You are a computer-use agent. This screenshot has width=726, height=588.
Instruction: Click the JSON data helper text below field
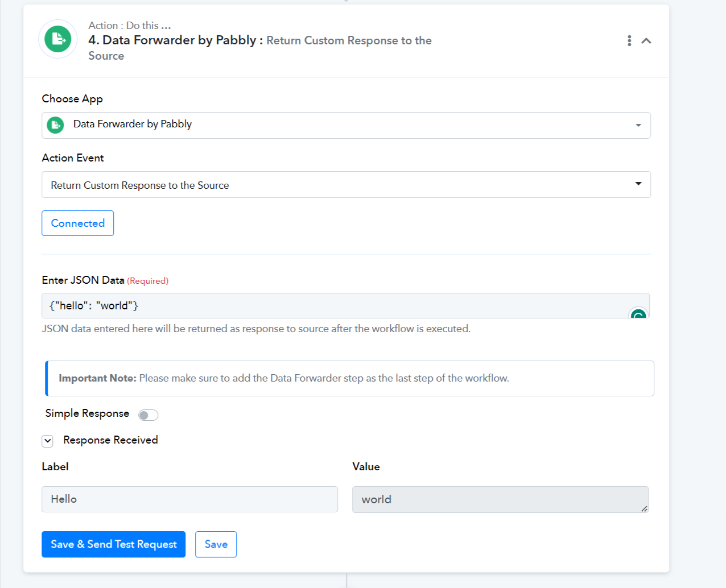pyautogui.click(x=257, y=329)
